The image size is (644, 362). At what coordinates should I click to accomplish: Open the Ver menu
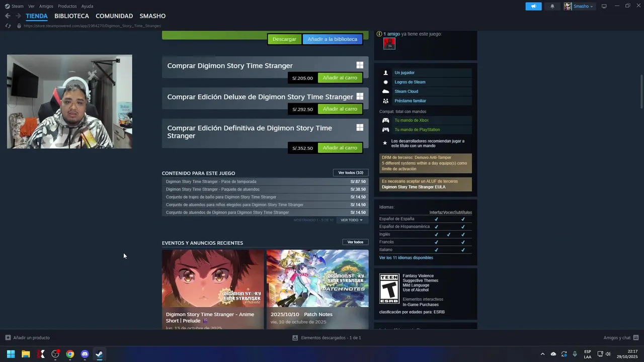click(x=32, y=6)
